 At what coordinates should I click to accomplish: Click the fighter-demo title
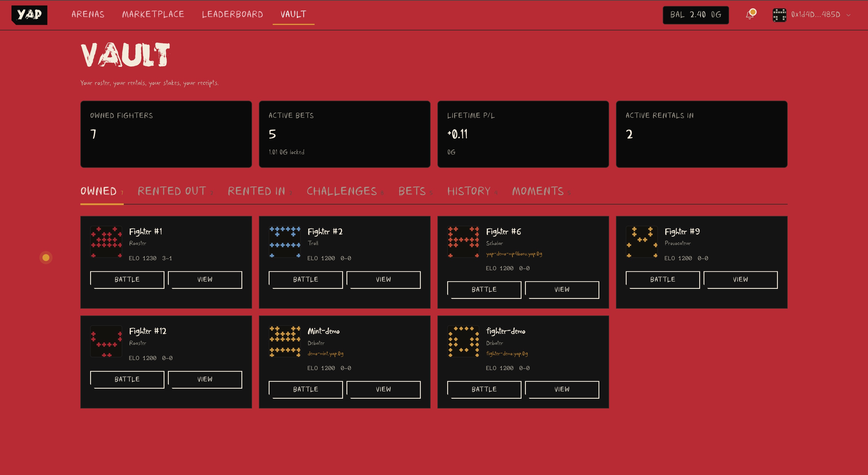pyautogui.click(x=506, y=331)
